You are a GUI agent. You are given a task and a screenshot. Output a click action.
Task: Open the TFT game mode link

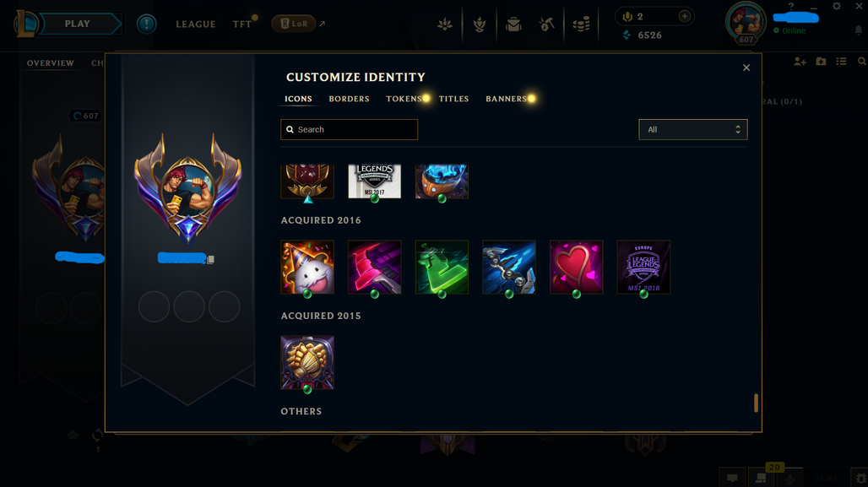click(x=242, y=24)
